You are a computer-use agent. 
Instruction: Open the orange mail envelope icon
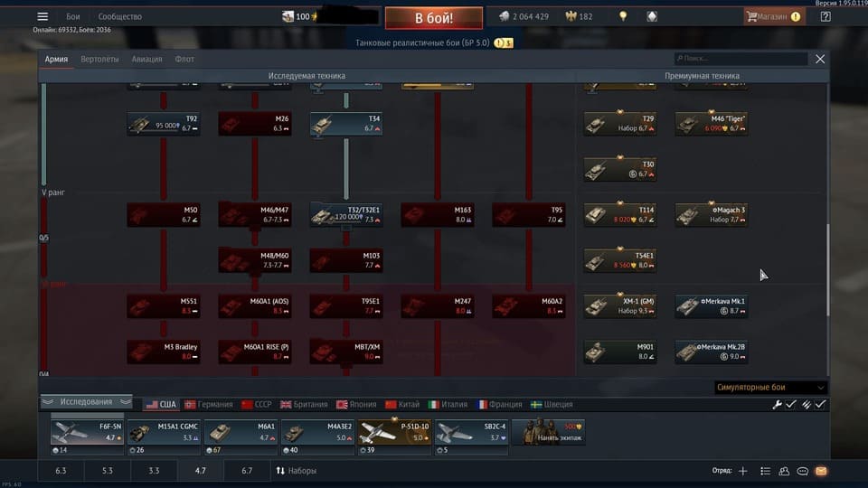click(x=821, y=471)
